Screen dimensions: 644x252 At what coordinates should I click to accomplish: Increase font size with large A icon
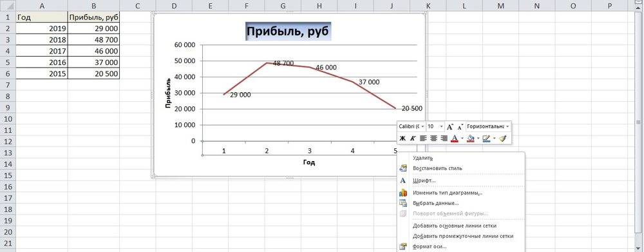point(450,126)
